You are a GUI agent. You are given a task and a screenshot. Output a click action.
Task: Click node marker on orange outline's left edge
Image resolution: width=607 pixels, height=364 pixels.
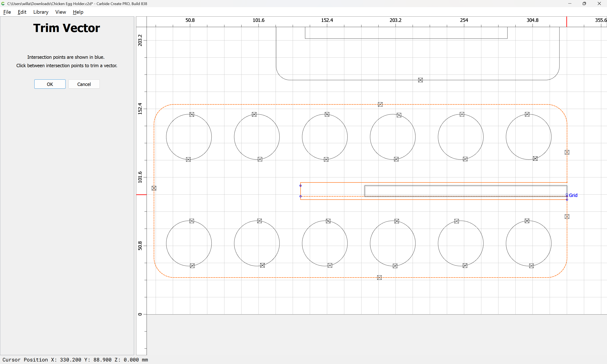[154, 188]
